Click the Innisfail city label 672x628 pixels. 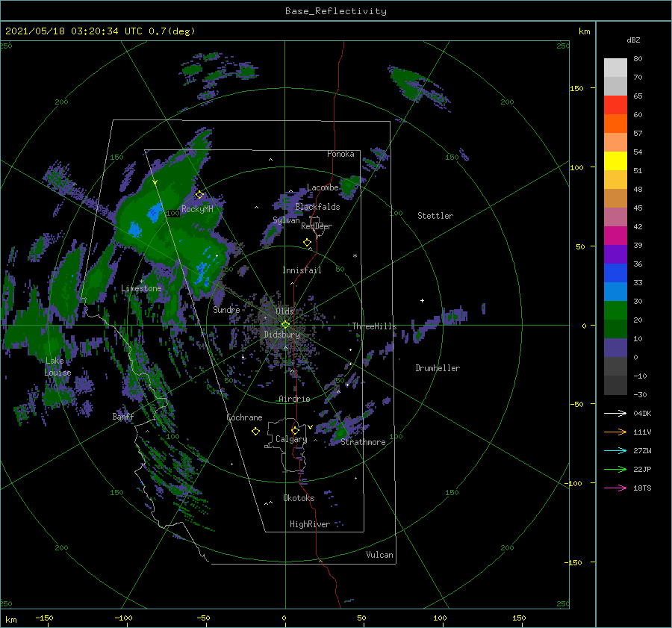click(302, 270)
